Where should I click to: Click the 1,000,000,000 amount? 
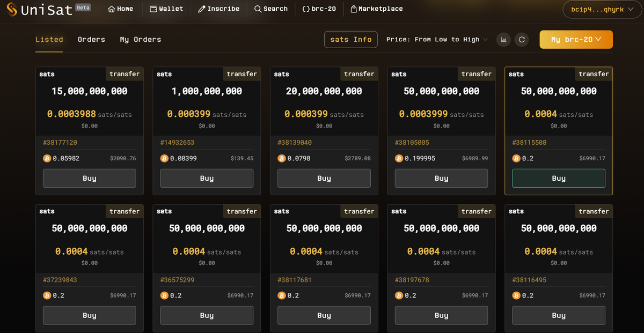207,91
